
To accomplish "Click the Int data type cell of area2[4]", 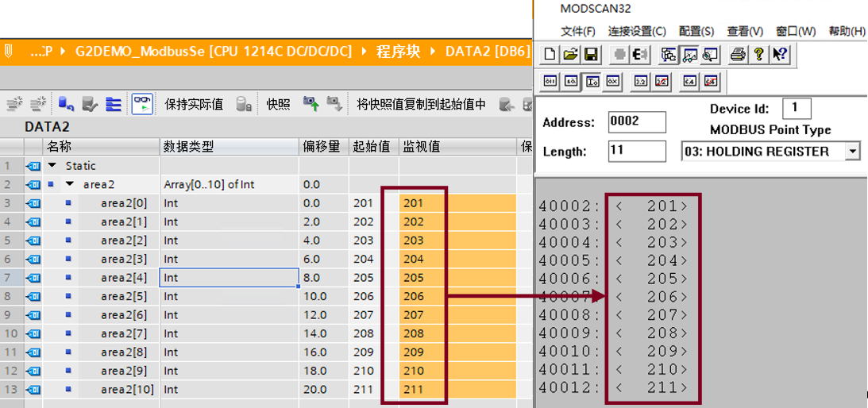I will click(230, 277).
